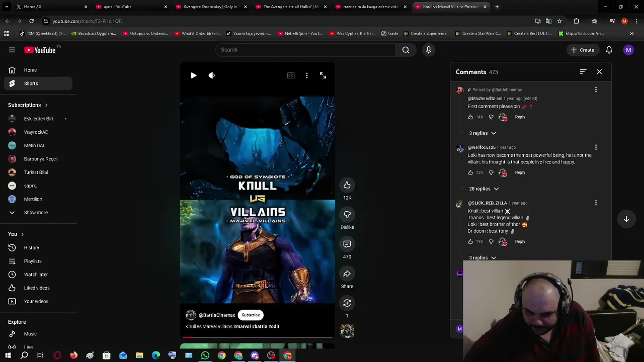Click the YouTube search input field
The width and height of the screenshot is (644, 362).
click(x=305, y=50)
